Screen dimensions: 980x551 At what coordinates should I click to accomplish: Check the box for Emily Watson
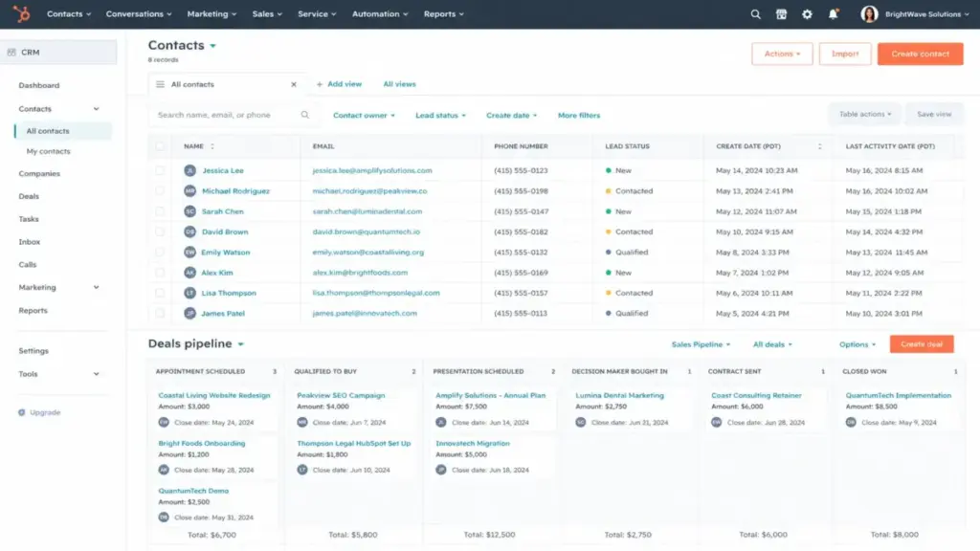pos(160,253)
